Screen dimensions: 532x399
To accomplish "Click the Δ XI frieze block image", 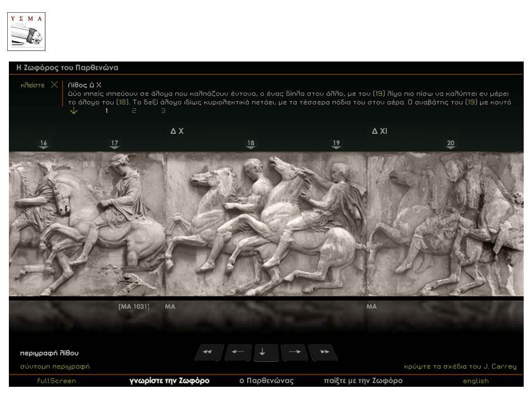I will point(445,224).
